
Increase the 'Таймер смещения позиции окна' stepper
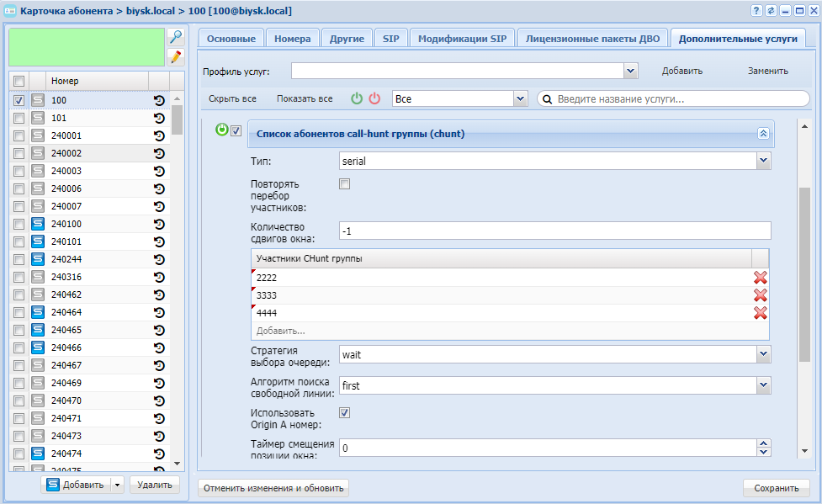point(763,443)
